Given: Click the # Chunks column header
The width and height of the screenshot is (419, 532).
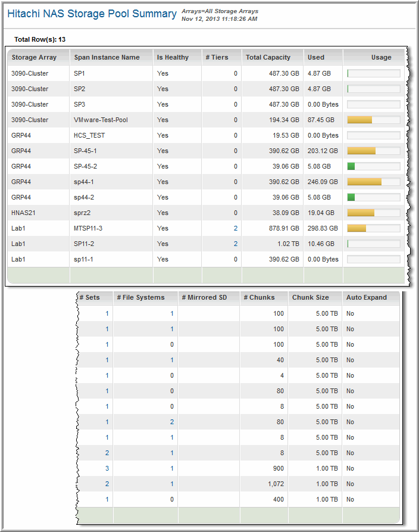Looking at the screenshot, I should [258, 297].
